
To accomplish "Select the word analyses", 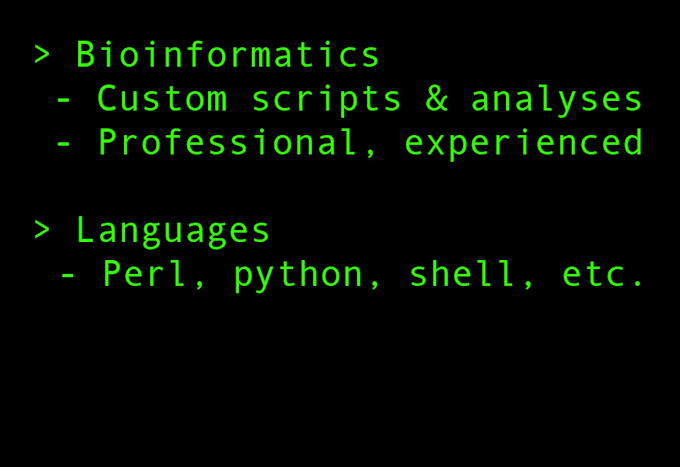I will [x=556, y=99].
